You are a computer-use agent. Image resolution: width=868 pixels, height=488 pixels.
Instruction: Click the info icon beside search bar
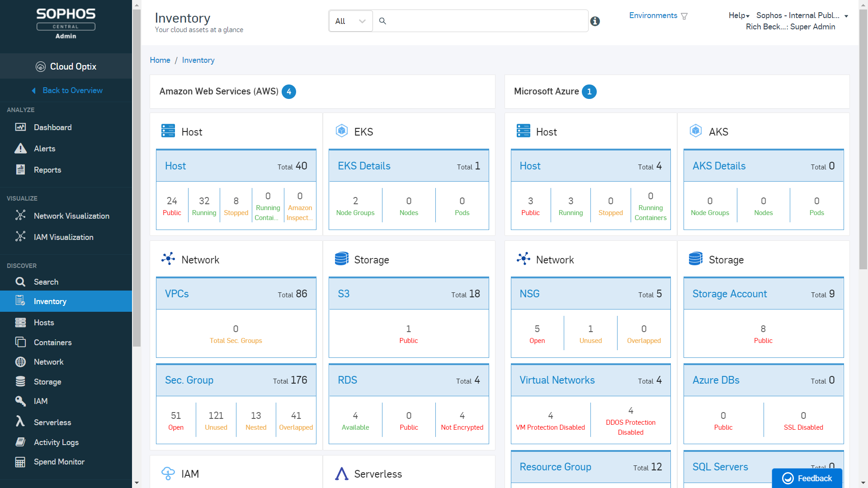click(x=595, y=21)
